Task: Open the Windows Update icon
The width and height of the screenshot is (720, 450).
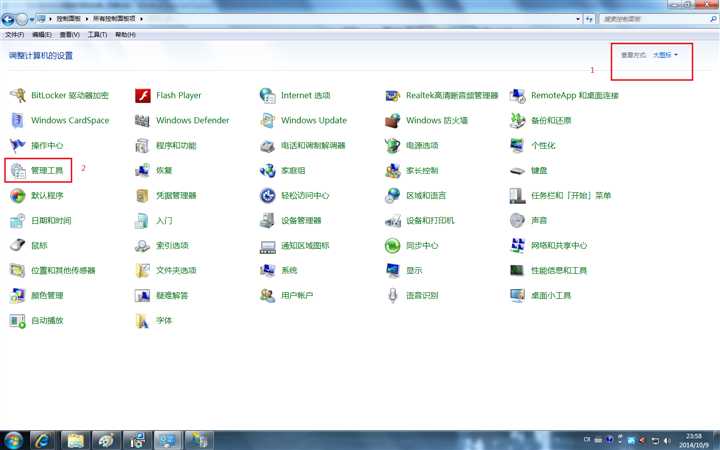Action: tap(267, 120)
